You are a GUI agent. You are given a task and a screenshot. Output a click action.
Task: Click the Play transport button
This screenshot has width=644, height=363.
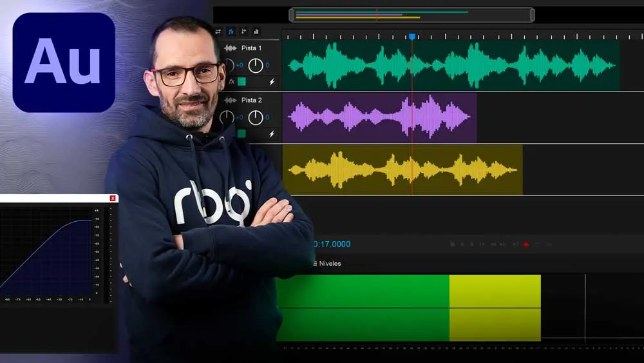462,244
